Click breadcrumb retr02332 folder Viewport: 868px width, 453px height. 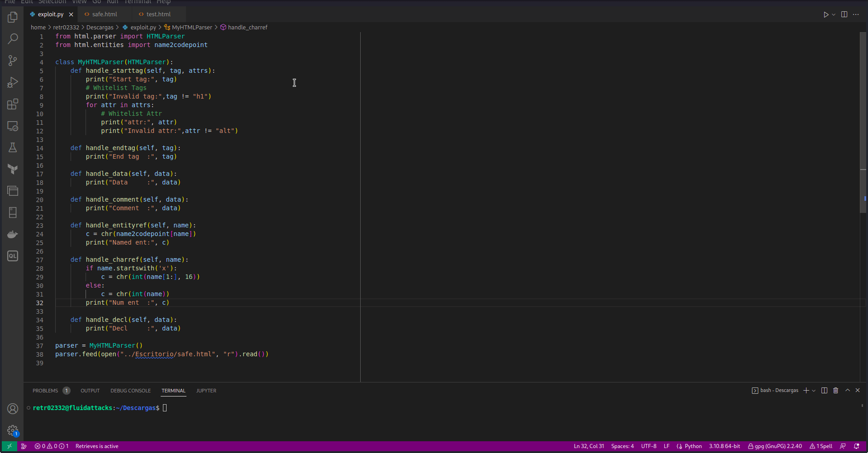[x=66, y=28]
